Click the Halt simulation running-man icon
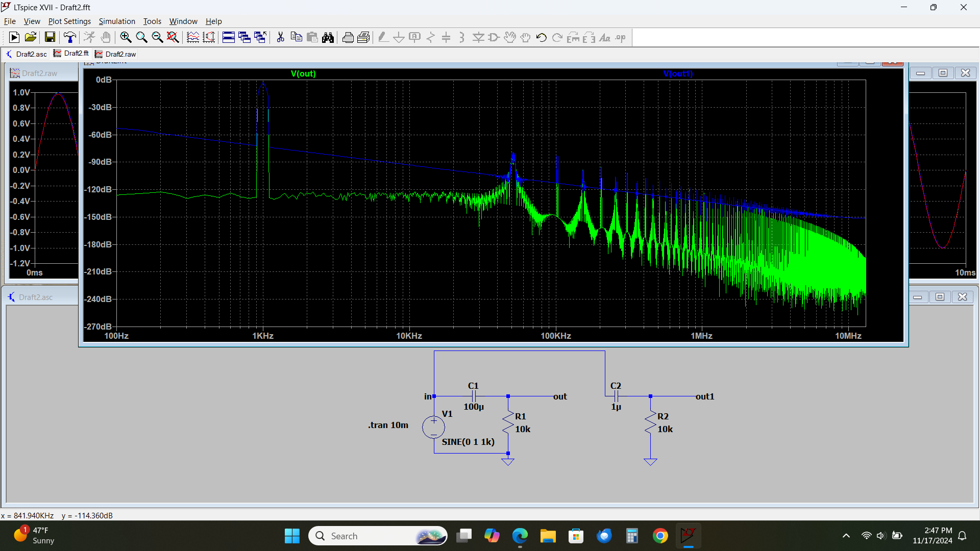The image size is (980, 551). point(89,37)
